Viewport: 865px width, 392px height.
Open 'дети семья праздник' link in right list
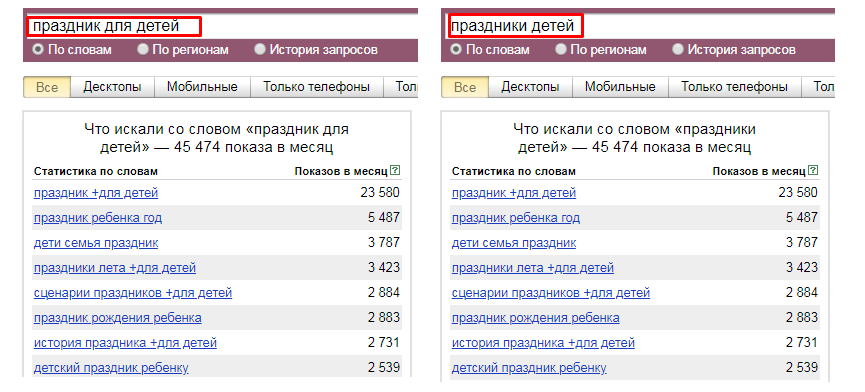514,243
